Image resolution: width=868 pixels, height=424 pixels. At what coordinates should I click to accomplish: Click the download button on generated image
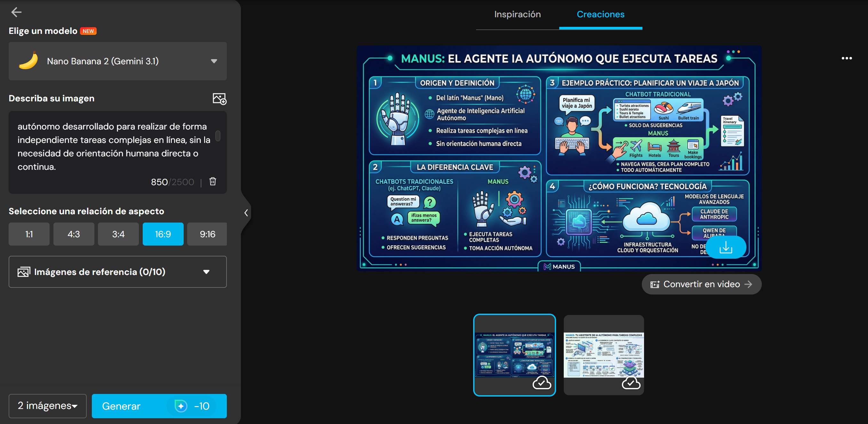[726, 247]
